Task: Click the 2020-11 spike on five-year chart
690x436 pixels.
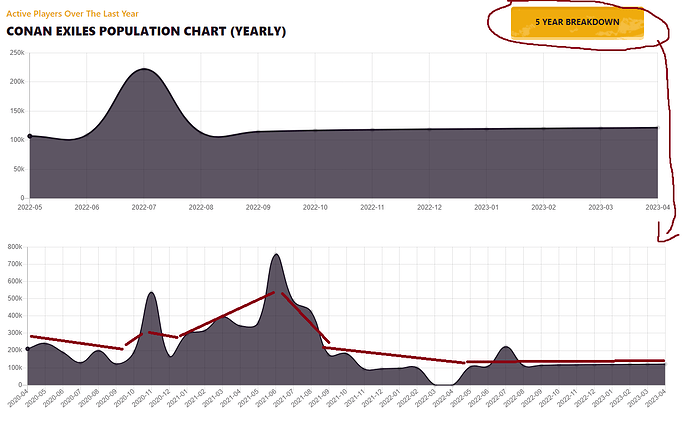Action: tap(151, 293)
